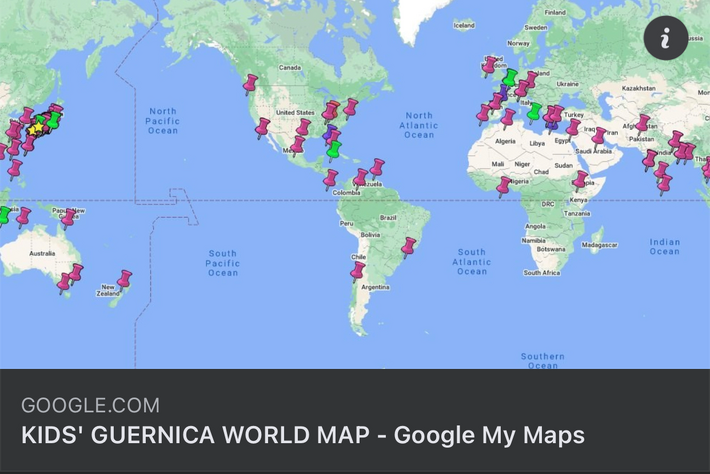Click the pink pin in the Pacific Northwest

tap(250, 83)
